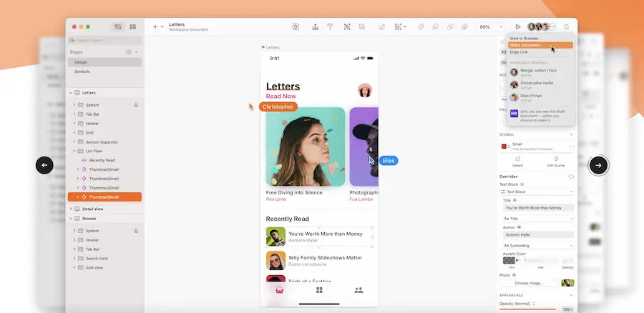Toggle the lock on Browse System layer

coord(136,231)
